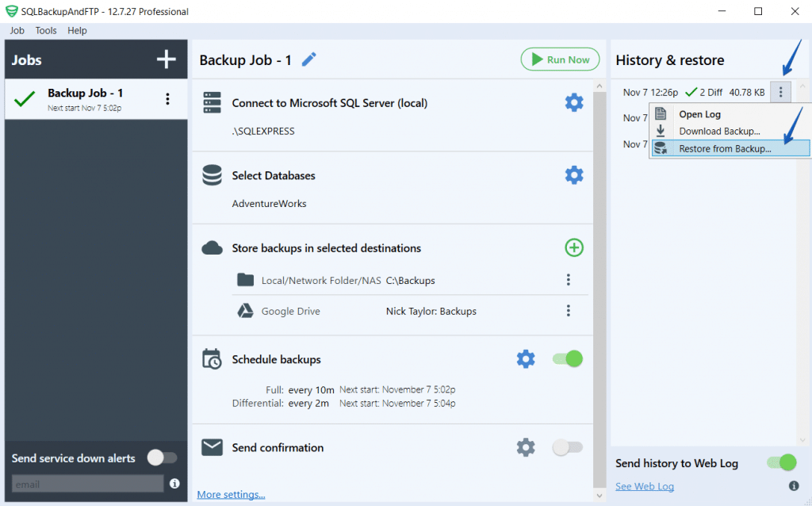812x506 pixels.
Task: Open Send confirmation settings gear
Action: pyautogui.click(x=526, y=447)
